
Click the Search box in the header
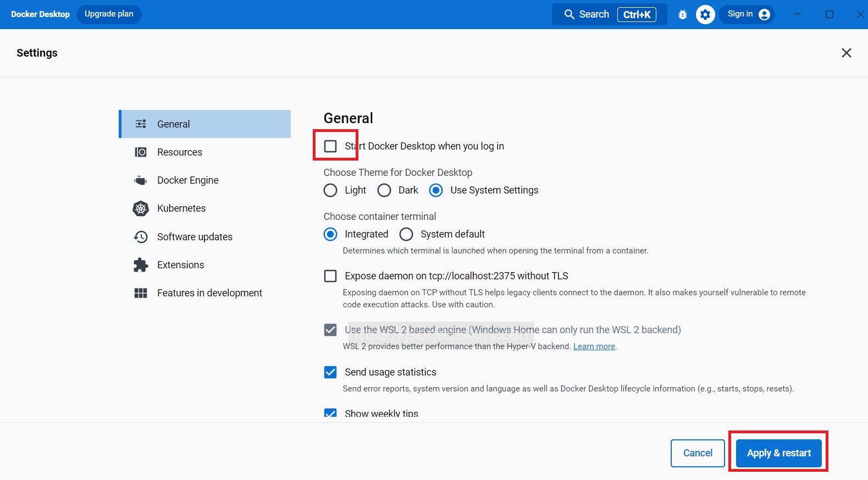[610, 14]
